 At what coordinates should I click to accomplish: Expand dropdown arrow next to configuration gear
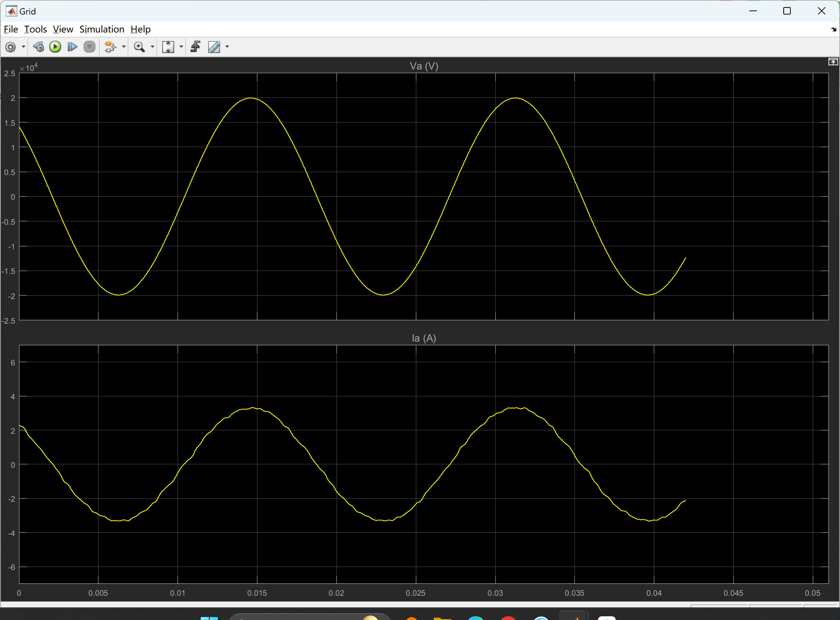pyautogui.click(x=23, y=47)
